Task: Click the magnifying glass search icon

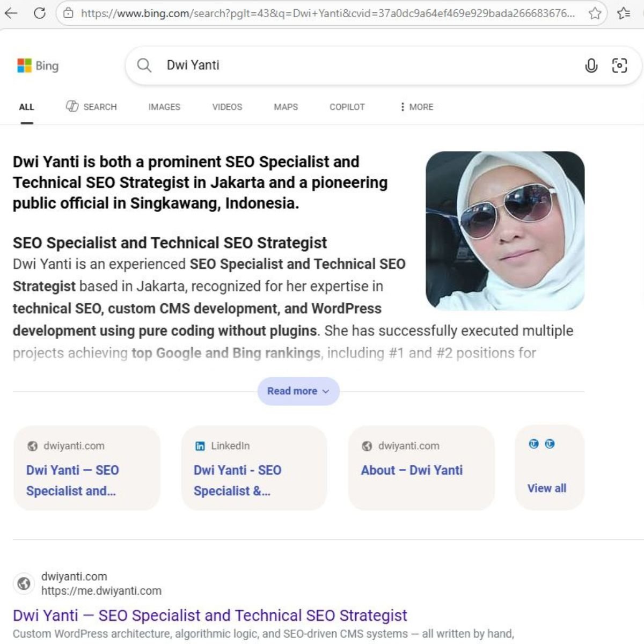Action: tap(143, 65)
